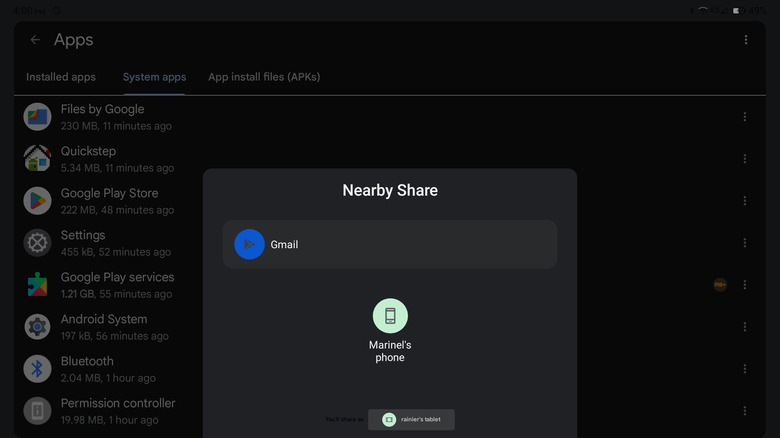Image resolution: width=780 pixels, height=438 pixels.
Task: Tap the Gmail shared item card
Action: [390, 244]
